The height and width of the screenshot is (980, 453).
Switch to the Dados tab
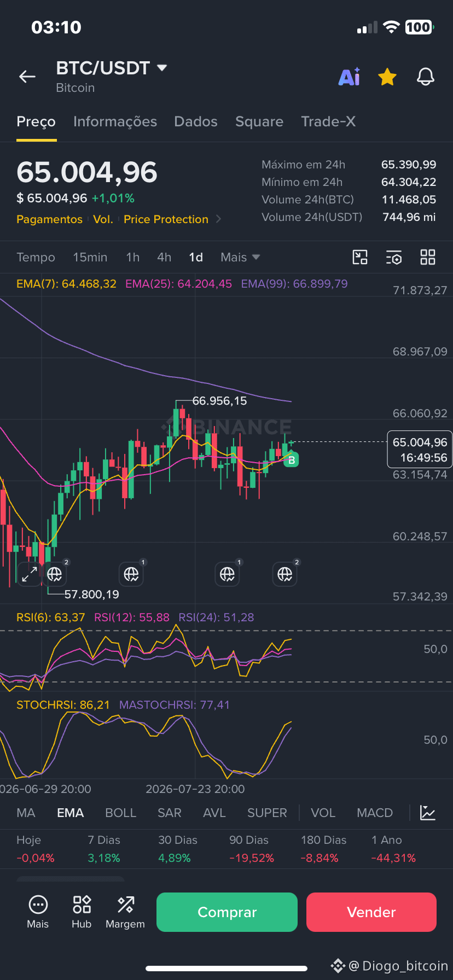click(196, 121)
